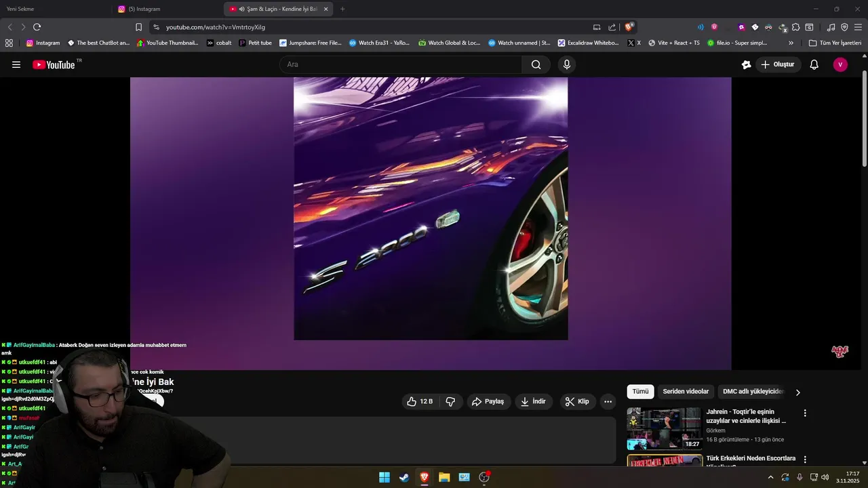
Task: Open options for Türk Erkekleri video
Action: (x=805, y=460)
